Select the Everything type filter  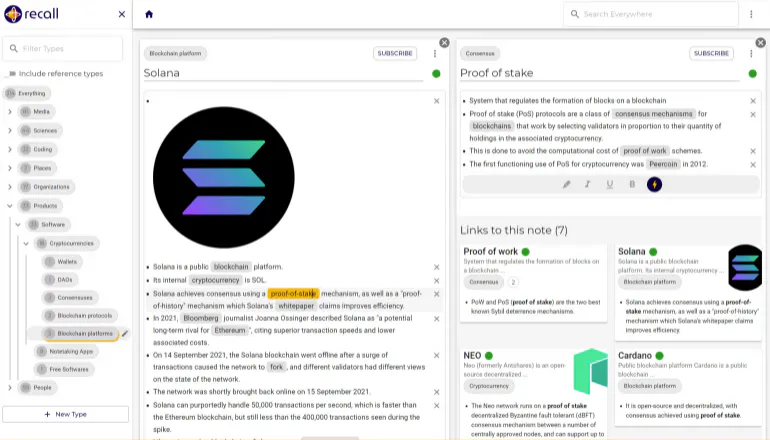pos(27,93)
